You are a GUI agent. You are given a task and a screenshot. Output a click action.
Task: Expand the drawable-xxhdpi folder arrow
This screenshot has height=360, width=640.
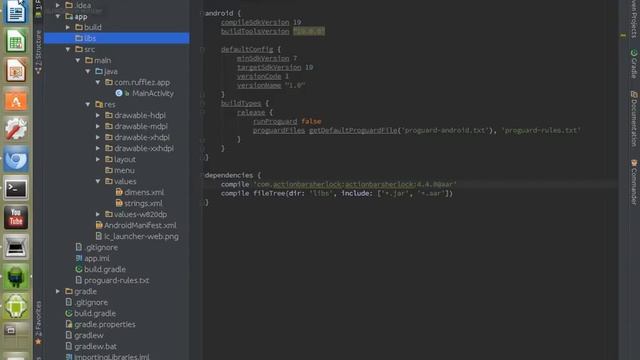(x=98, y=149)
